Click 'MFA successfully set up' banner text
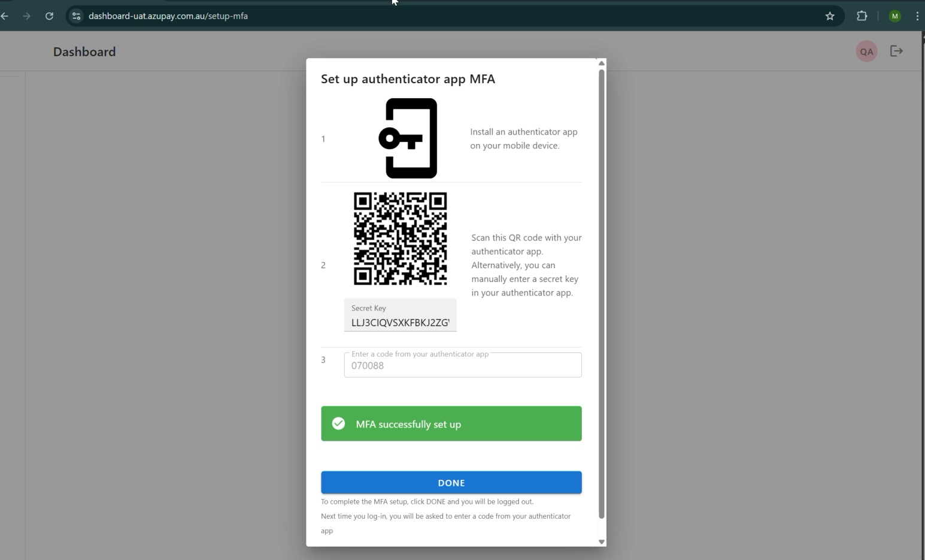Viewport: 925px width, 560px height. [x=408, y=424]
